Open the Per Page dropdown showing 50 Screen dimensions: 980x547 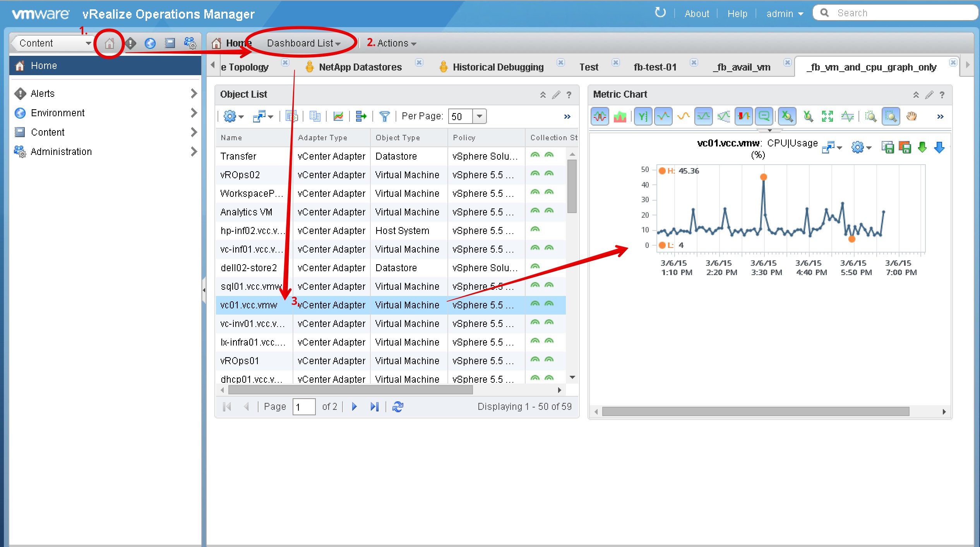pos(479,116)
